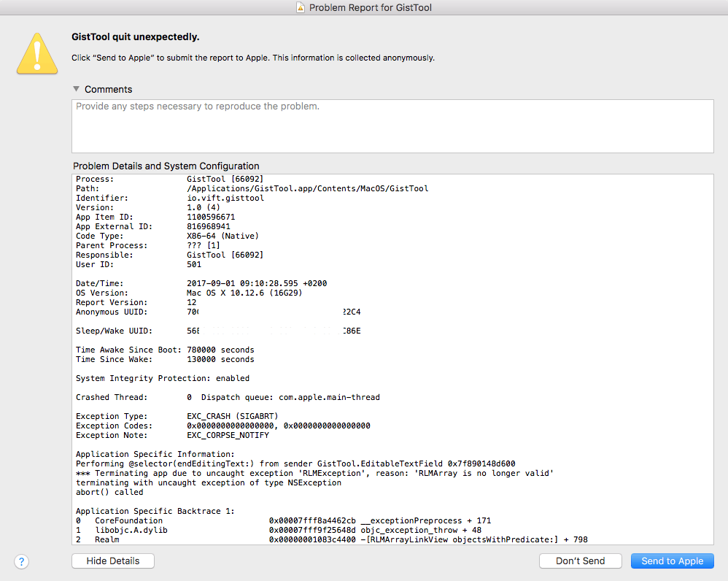Viewport: 728px width, 581px height.
Task: Click the version value '1.0 (4)'
Action: [204, 207]
